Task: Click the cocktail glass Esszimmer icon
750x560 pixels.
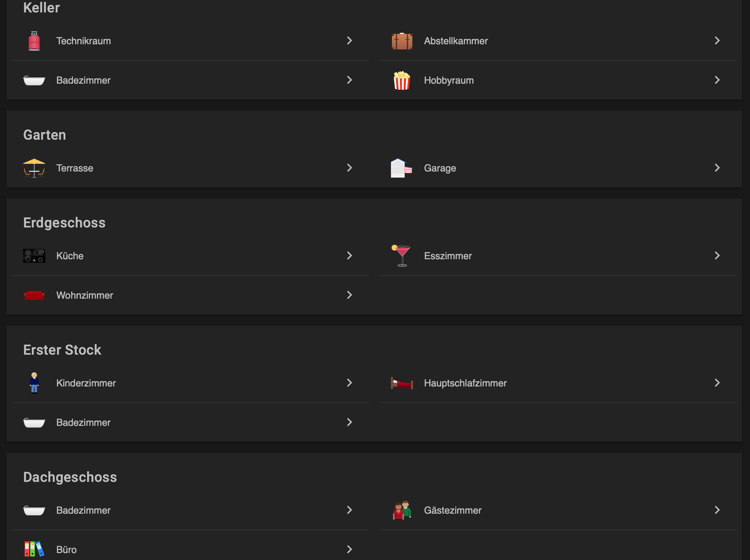Action: point(401,256)
